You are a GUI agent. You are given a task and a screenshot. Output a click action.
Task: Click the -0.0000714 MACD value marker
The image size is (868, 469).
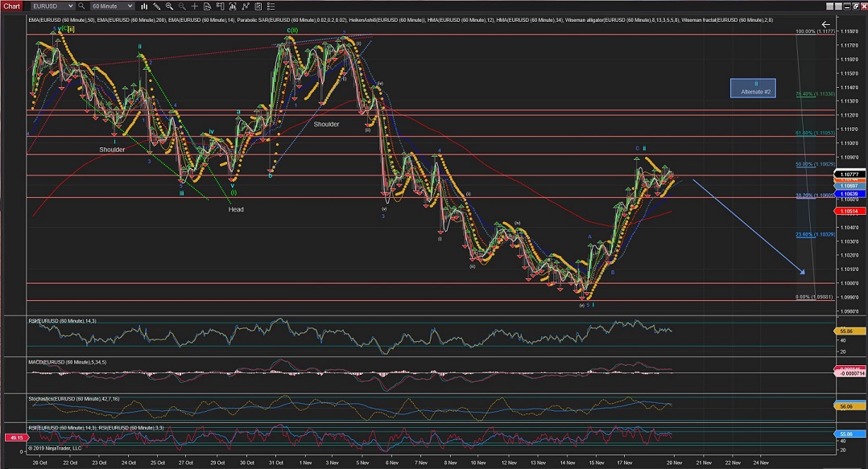tap(849, 373)
